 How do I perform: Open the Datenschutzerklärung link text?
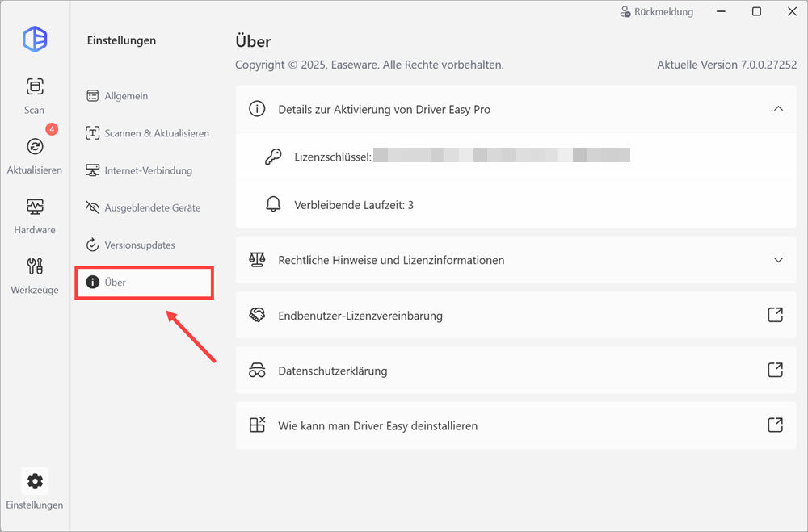click(333, 371)
